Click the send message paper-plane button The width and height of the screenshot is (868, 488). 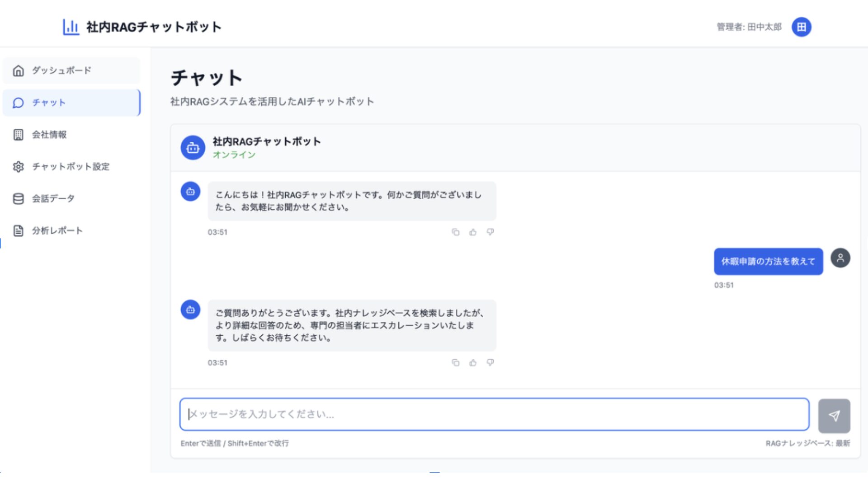[x=834, y=415]
